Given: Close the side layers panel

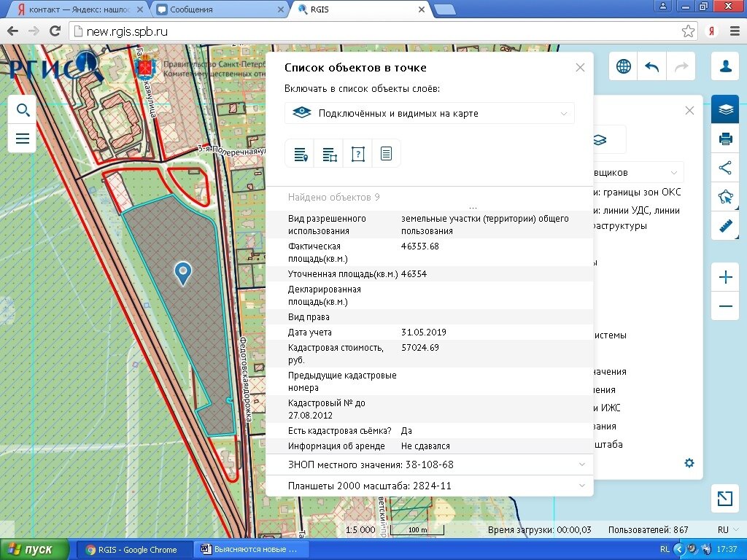Looking at the screenshot, I should [x=689, y=111].
